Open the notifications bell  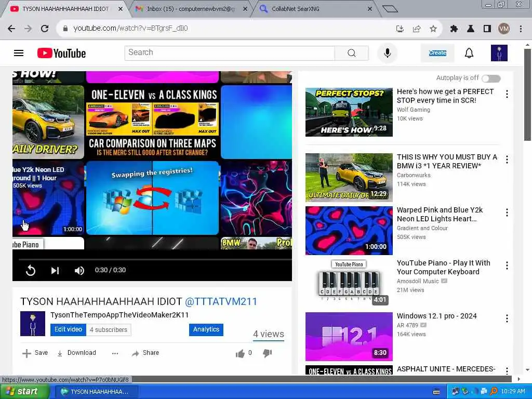[469, 53]
